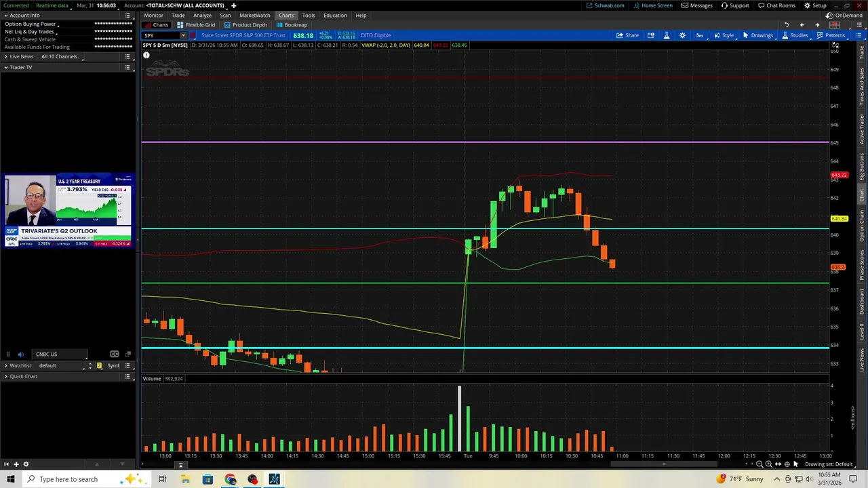Open the Studies menu
Image resolution: width=868 pixels, height=488 pixels.
tap(795, 35)
